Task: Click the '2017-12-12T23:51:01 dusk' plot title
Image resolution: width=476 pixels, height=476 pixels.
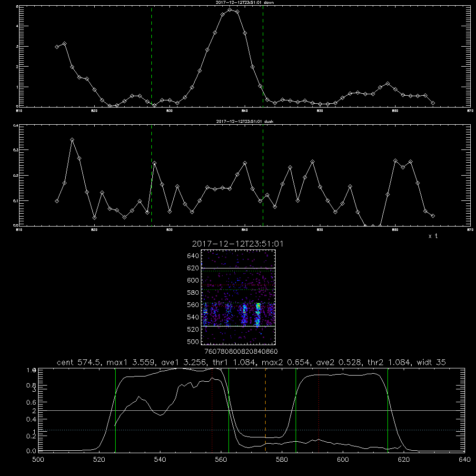Action: tap(245, 121)
